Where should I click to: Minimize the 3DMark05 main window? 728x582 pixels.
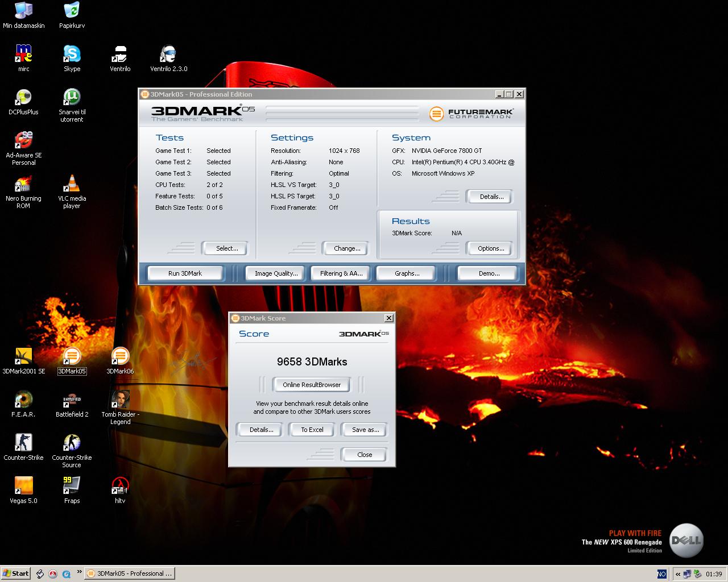click(x=499, y=94)
